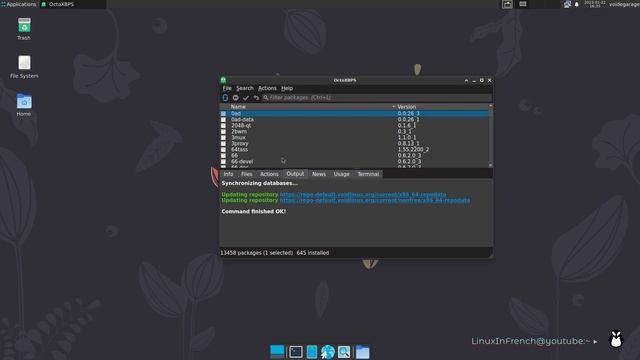
Task: Click the show desktop dock icon
Action: click(277, 351)
